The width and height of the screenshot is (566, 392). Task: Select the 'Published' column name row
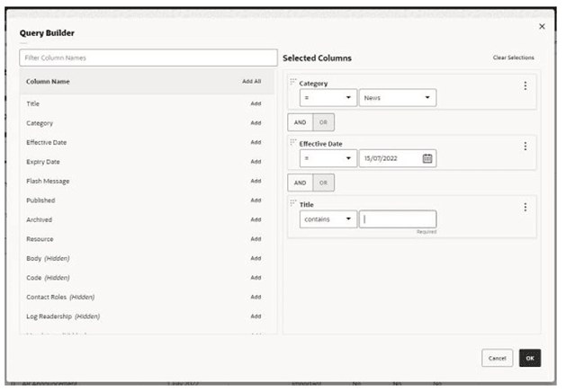(x=147, y=200)
